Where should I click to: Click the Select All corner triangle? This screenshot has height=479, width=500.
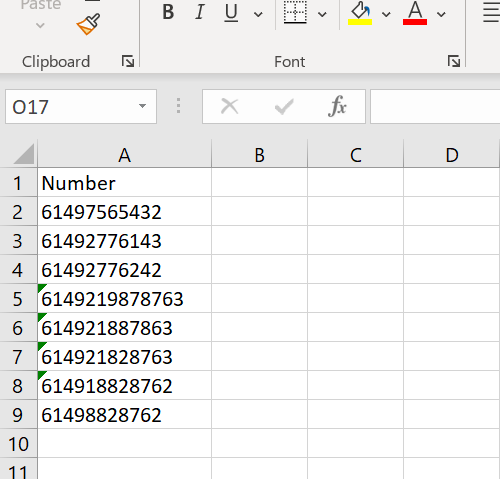(24, 154)
